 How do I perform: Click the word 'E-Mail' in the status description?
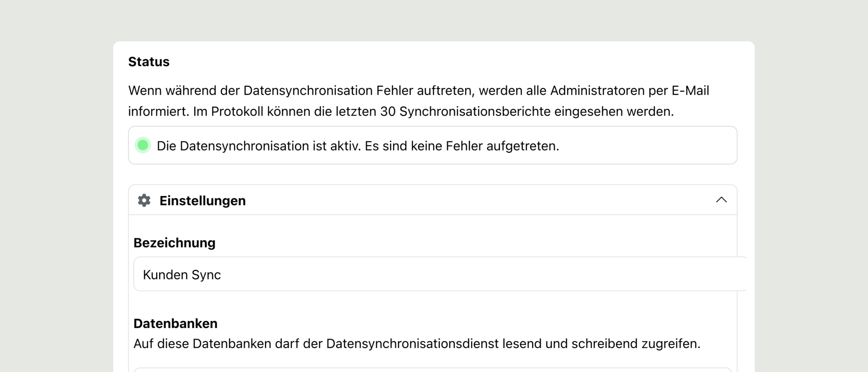coord(690,90)
